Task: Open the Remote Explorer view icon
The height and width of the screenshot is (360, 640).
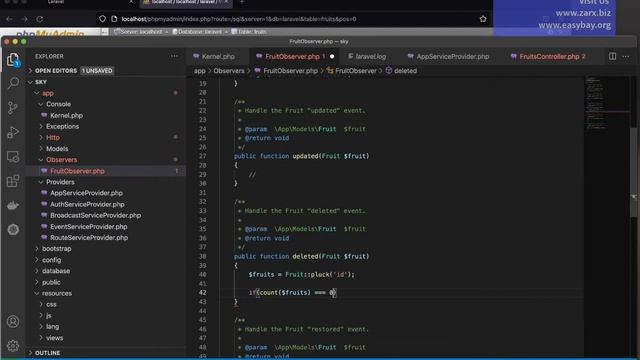Action: [x=13, y=157]
